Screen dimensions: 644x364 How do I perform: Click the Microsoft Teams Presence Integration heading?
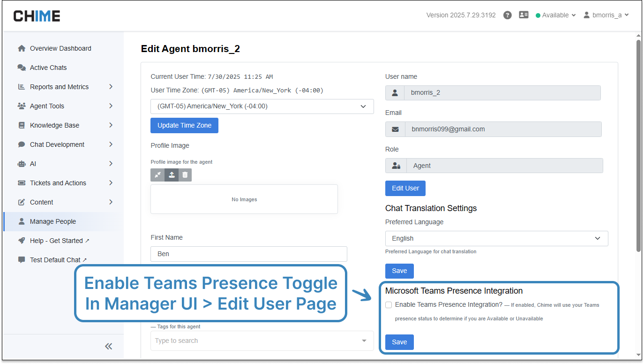click(454, 291)
